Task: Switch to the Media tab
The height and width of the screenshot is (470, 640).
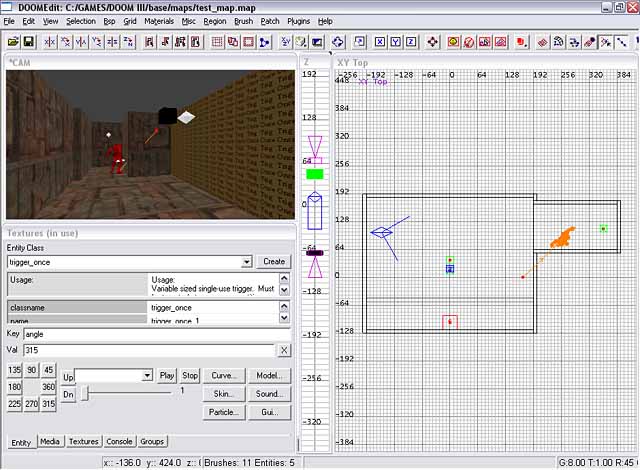Action: [50, 441]
